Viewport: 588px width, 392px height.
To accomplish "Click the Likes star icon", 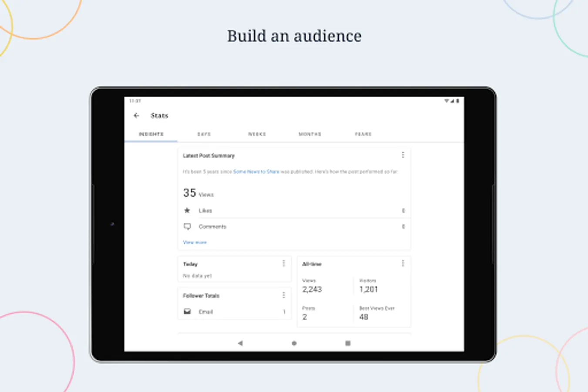I will tap(187, 210).
